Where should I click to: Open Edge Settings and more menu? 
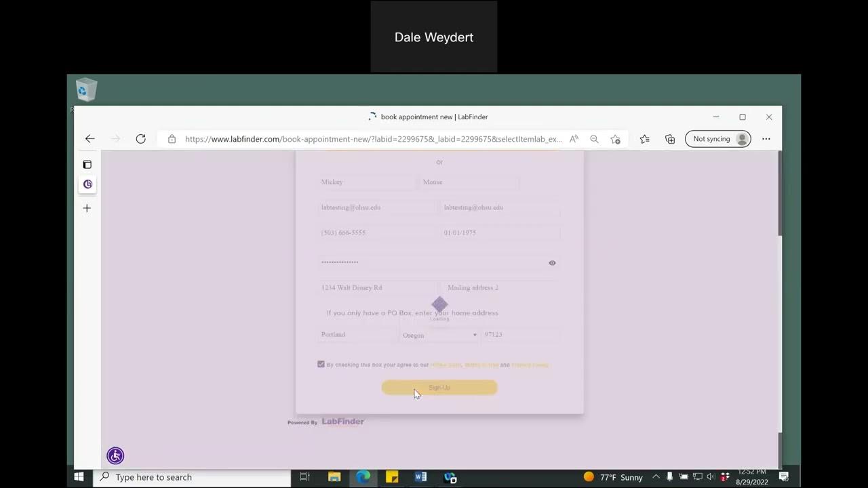click(x=766, y=139)
